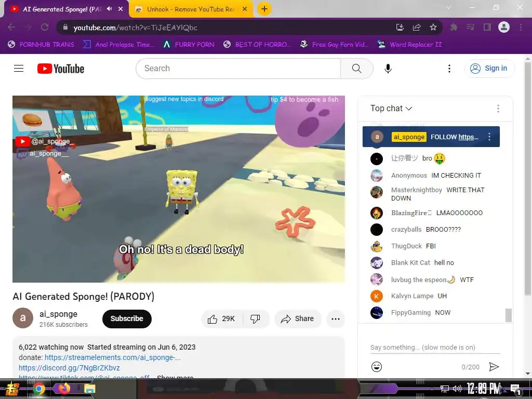Click Masterknightboy username in chat
Image resolution: width=532 pixels, height=399 pixels.
tap(416, 190)
